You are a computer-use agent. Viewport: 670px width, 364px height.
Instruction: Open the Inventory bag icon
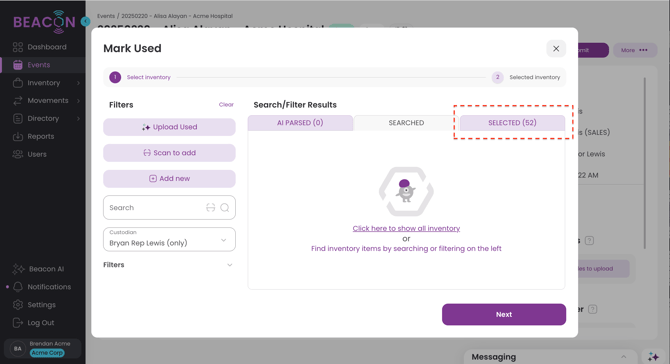[x=18, y=83]
